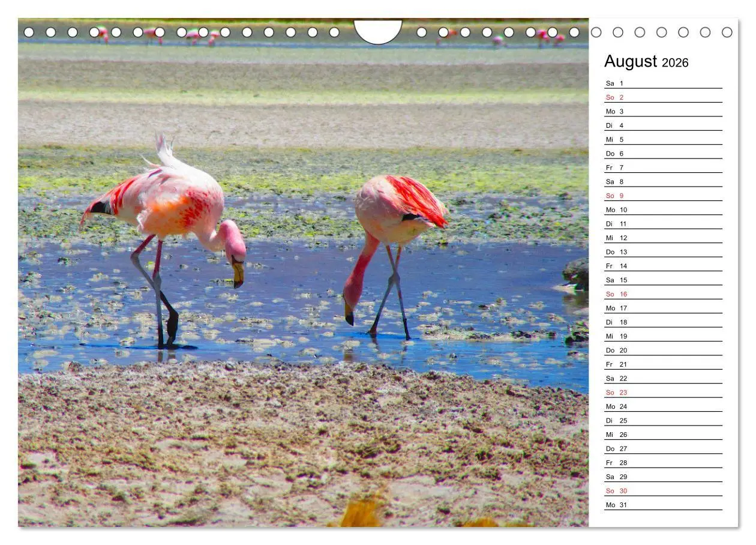This screenshot has height=545, width=756.
Task: Select the Do 20 date row
Action: (x=663, y=351)
